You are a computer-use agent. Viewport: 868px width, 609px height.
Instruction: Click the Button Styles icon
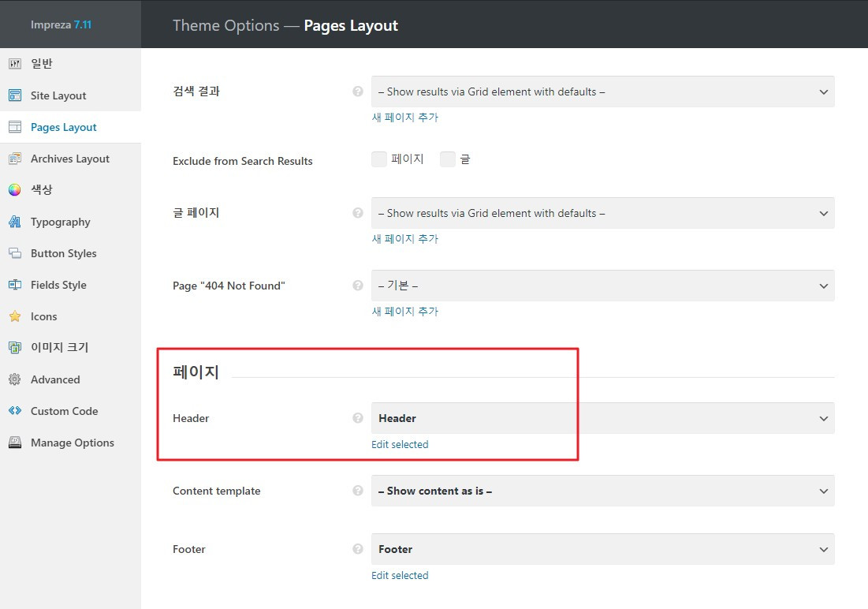point(15,253)
